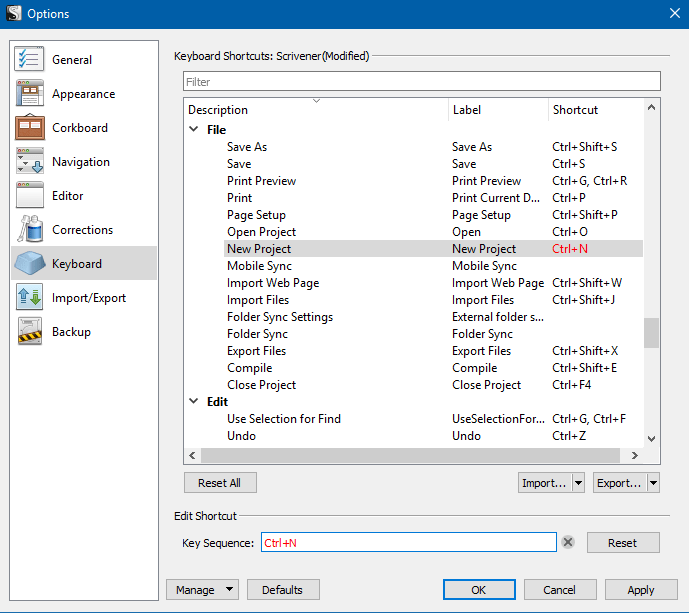Select the Backup drive icon

coord(29,331)
